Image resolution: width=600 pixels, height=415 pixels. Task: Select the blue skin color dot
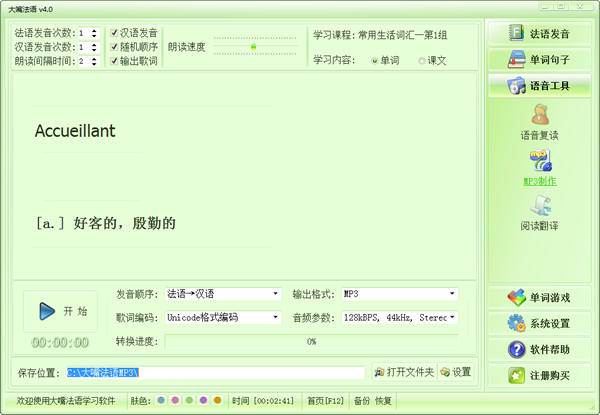(161, 400)
